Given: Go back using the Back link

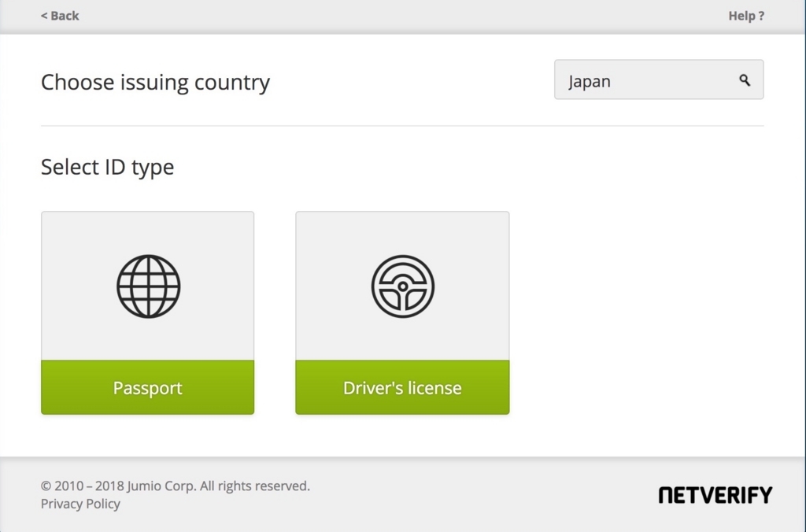Looking at the screenshot, I should (60, 16).
